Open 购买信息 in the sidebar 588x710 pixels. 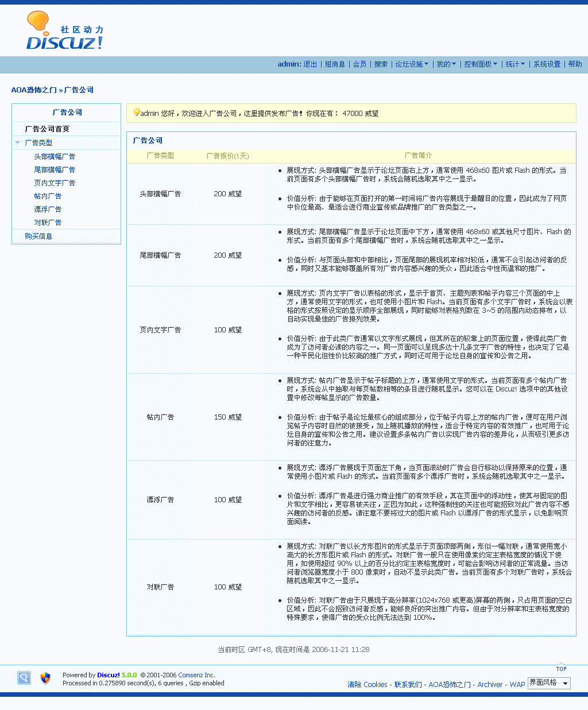point(38,236)
